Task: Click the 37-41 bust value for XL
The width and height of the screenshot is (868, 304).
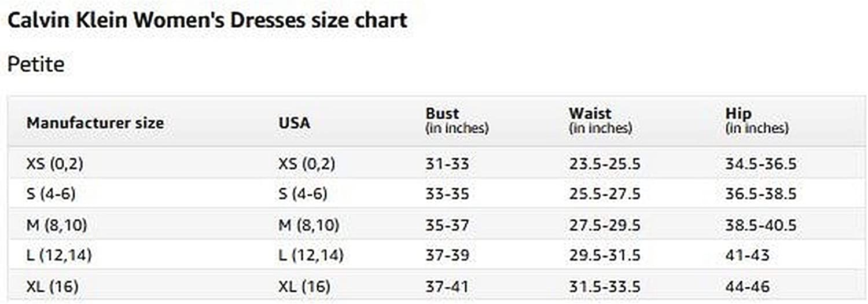Action: (447, 286)
